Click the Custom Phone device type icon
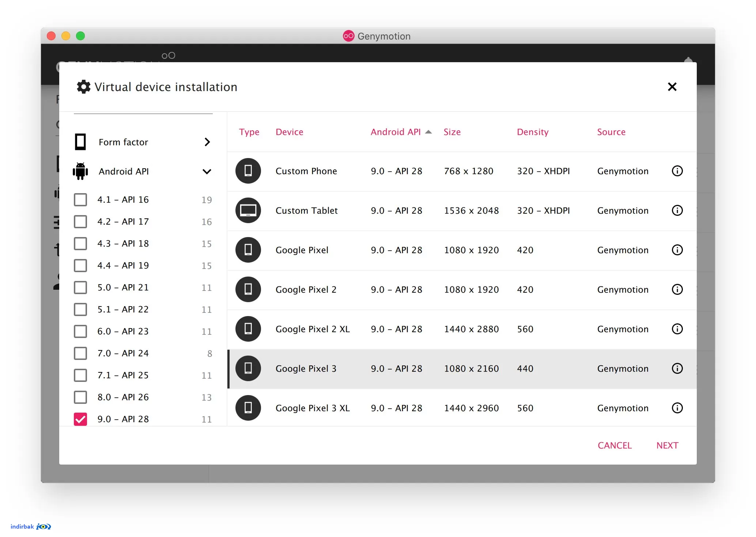Screen dimensions: 756x537 248,171
